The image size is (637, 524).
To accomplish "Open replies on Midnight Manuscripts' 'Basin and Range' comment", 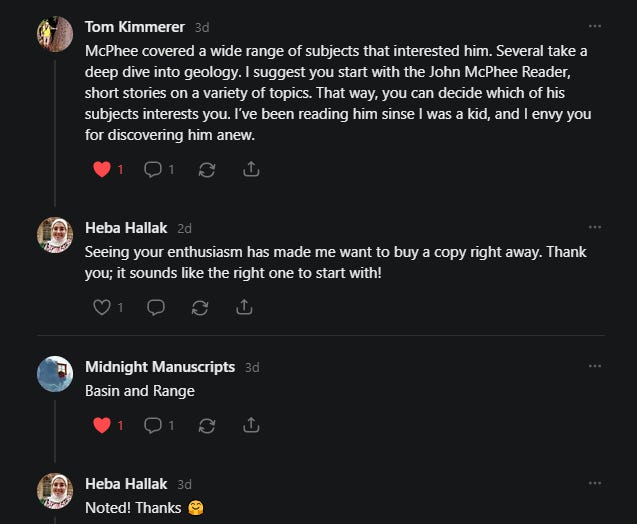I will click(x=153, y=425).
